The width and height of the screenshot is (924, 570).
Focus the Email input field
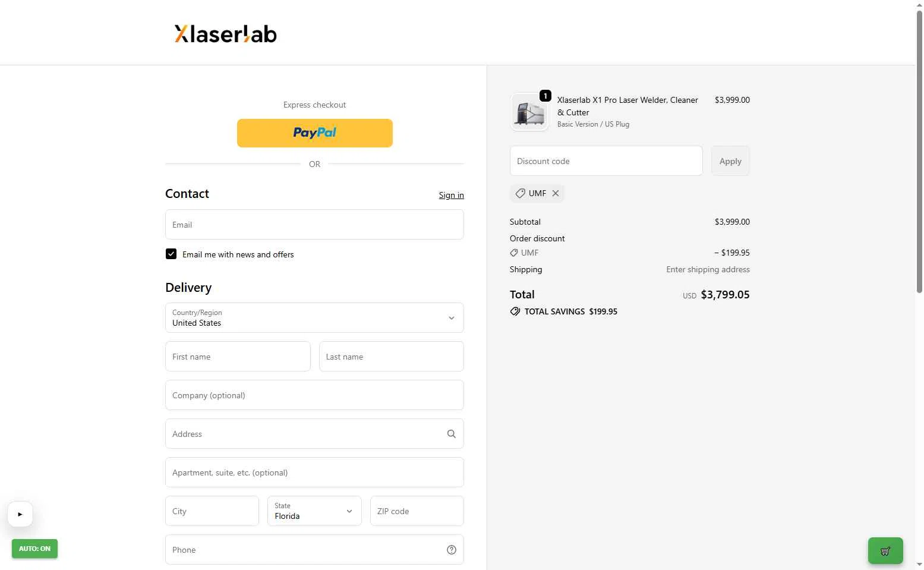coord(314,225)
